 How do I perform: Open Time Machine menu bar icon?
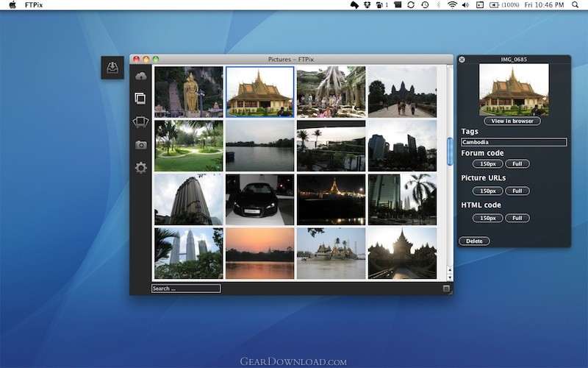point(425,5)
